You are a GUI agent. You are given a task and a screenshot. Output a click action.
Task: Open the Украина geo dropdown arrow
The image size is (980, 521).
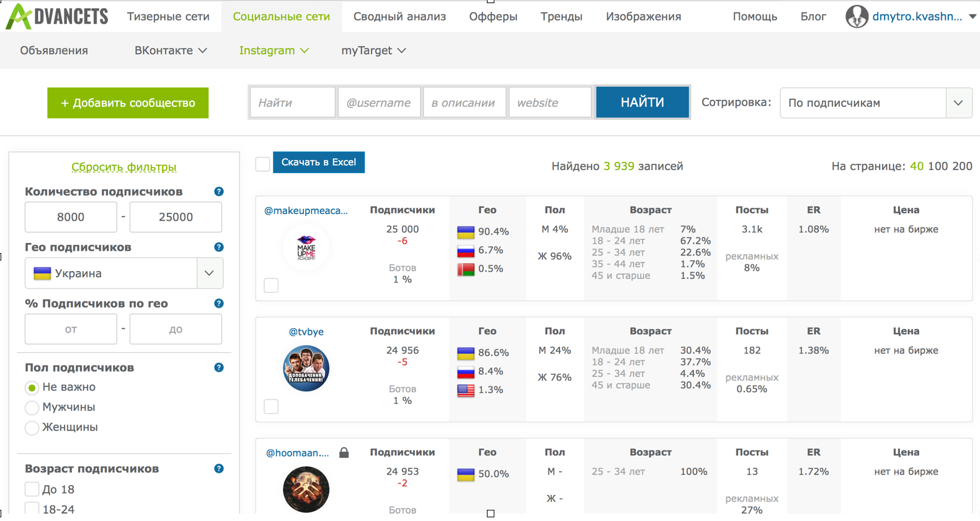pyautogui.click(x=210, y=274)
